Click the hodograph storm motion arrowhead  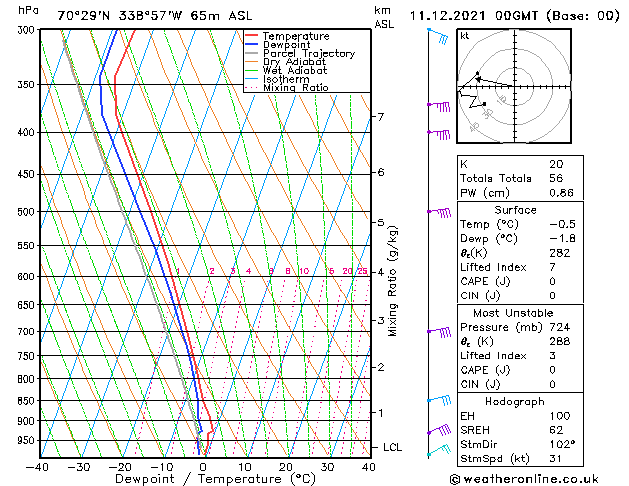tap(478, 79)
